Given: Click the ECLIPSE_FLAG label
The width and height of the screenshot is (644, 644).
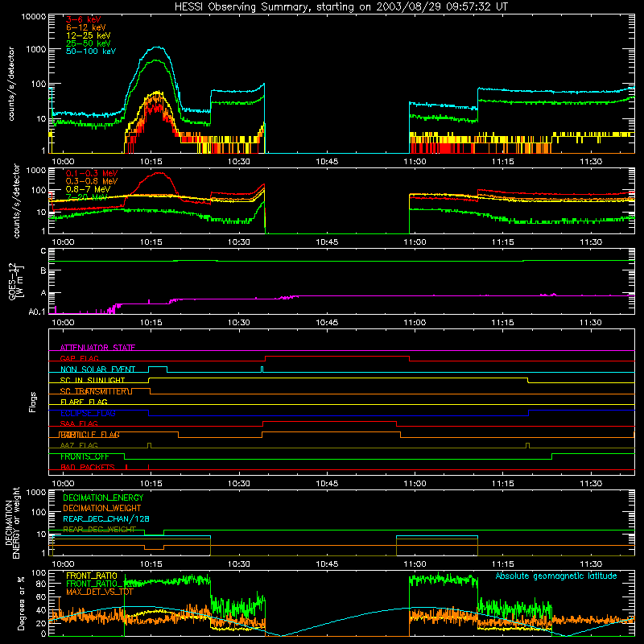Looking at the screenshot, I should (x=88, y=413).
